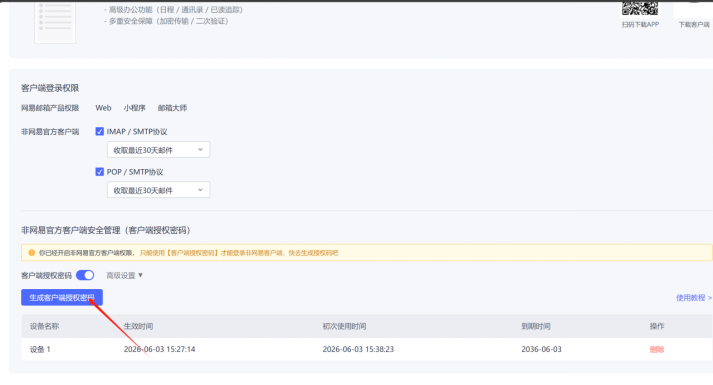Click the orange 快去生成授权码吧 notice text
This screenshot has width=713, height=385.
click(x=313, y=253)
